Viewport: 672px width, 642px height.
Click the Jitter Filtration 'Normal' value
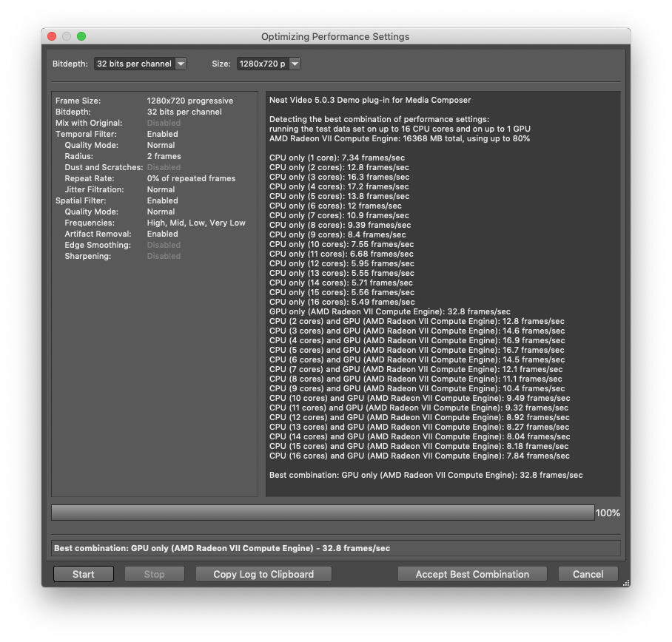pyautogui.click(x=161, y=190)
